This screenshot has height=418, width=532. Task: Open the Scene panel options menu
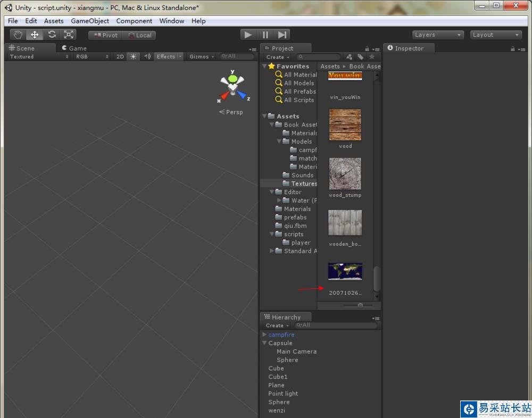tap(252, 49)
